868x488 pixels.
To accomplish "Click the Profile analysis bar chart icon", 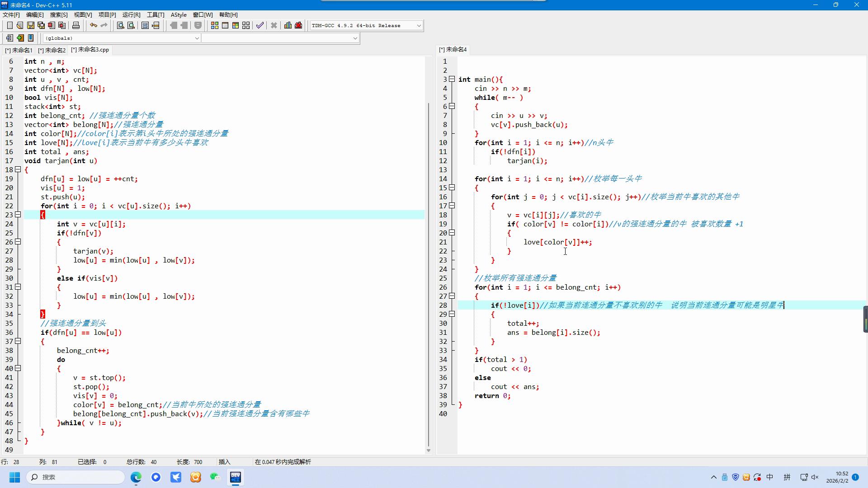I will pos(288,25).
